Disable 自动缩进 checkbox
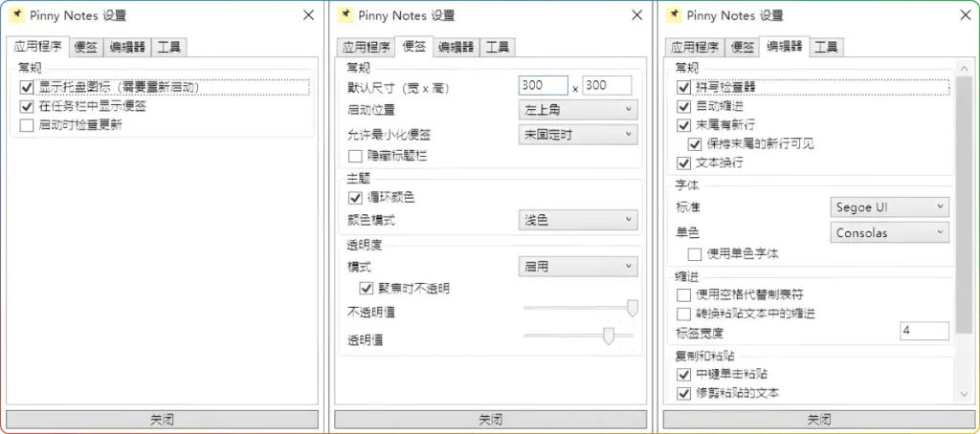This screenshot has width=980, height=434. click(x=683, y=106)
